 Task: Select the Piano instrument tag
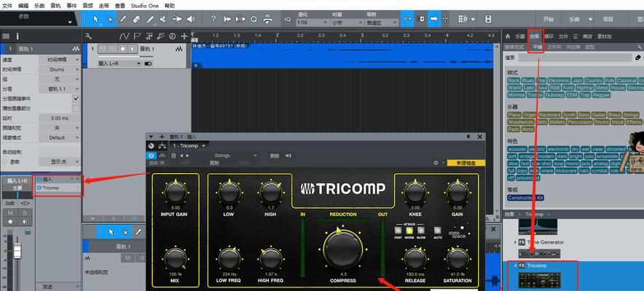tap(514, 115)
